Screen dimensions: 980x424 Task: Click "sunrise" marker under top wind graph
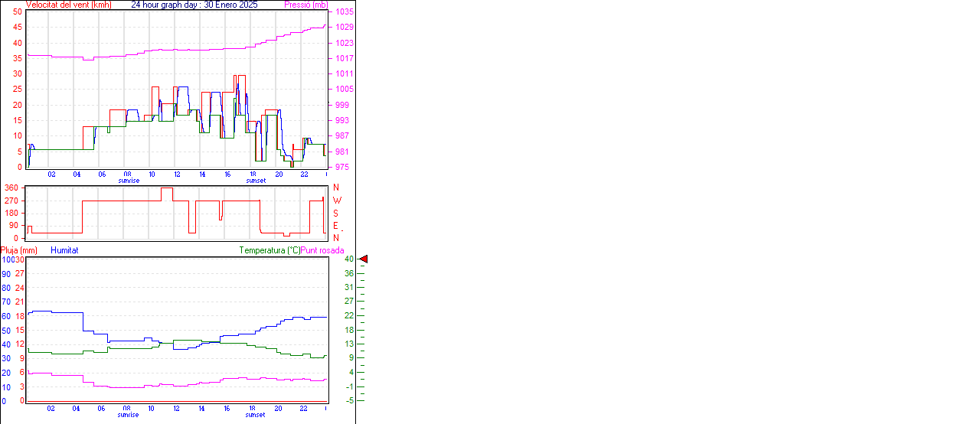(129, 181)
